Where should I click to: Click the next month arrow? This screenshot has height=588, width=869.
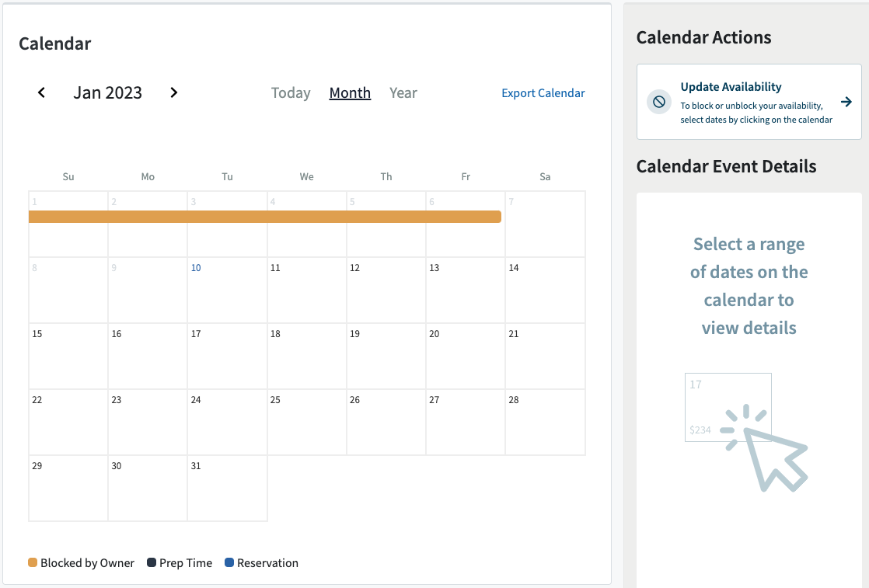click(173, 92)
